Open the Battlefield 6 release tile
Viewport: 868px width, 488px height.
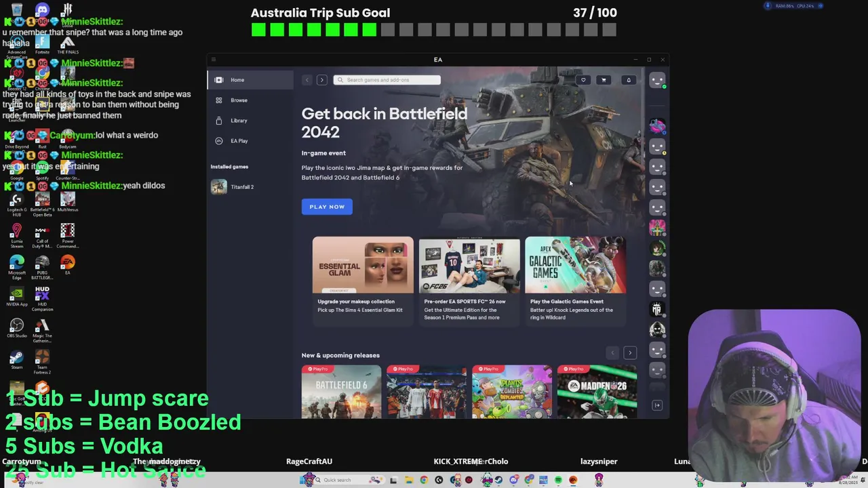[x=341, y=392]
